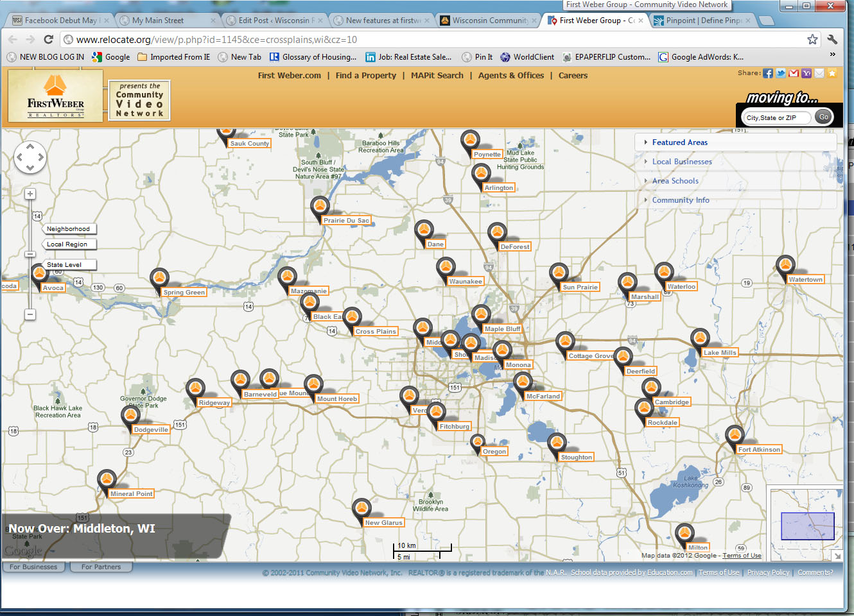Reload the page in Chrome
This screenshot has width=854, height=616.
[48, 40]
